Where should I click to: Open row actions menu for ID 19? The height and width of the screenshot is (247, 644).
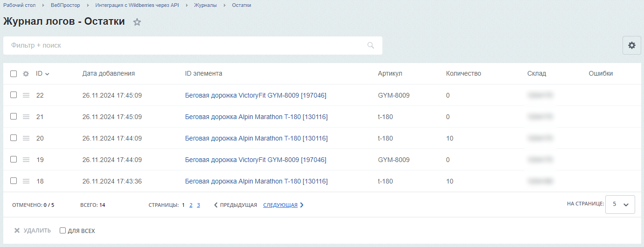(x=26, y=160)
